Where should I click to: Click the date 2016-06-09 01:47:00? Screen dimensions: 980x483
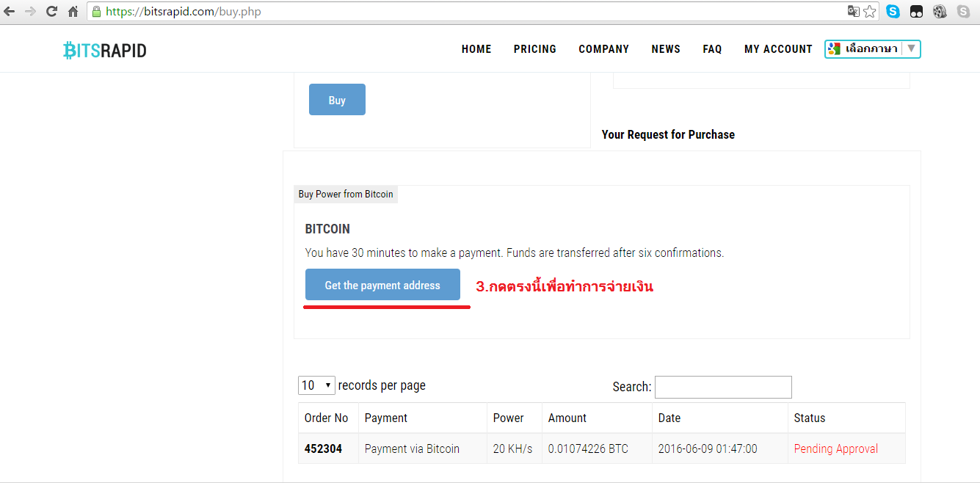pos(708,448)
